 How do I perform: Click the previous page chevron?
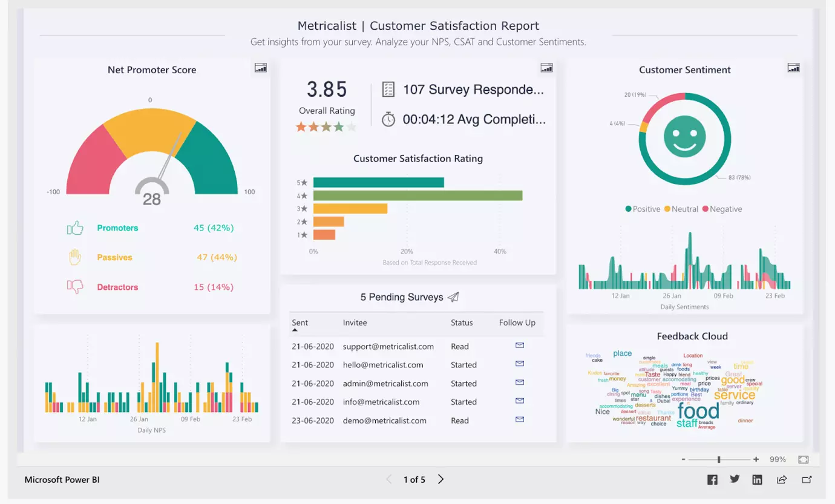388,479
